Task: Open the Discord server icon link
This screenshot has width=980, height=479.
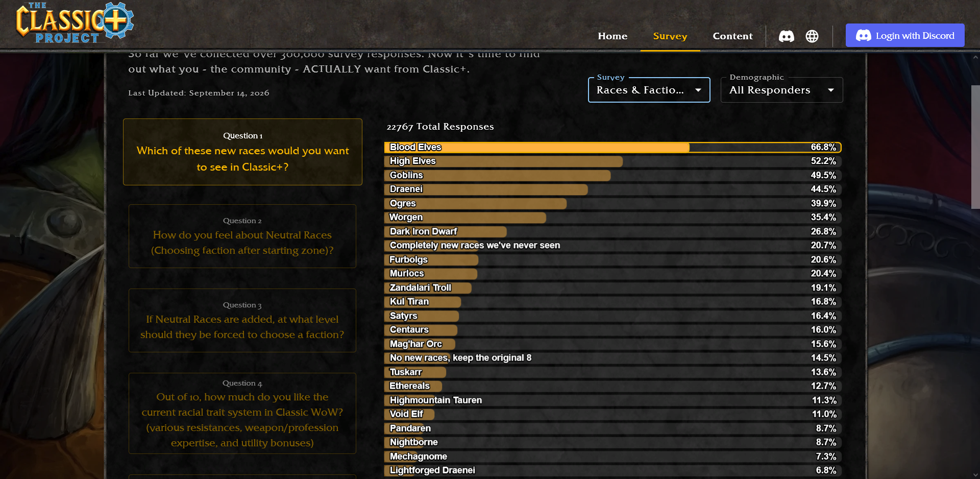Action: (x=787, y=36)
